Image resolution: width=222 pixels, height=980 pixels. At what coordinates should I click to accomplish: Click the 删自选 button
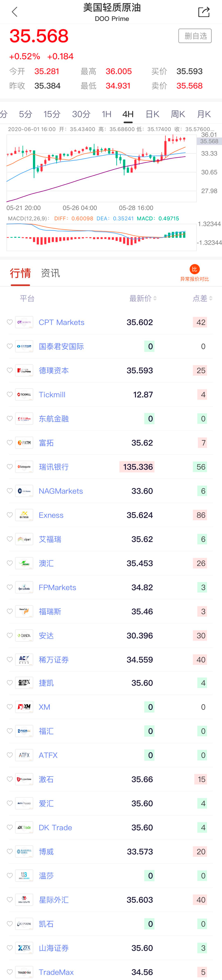pyautogui.click(x=195, y=36)
